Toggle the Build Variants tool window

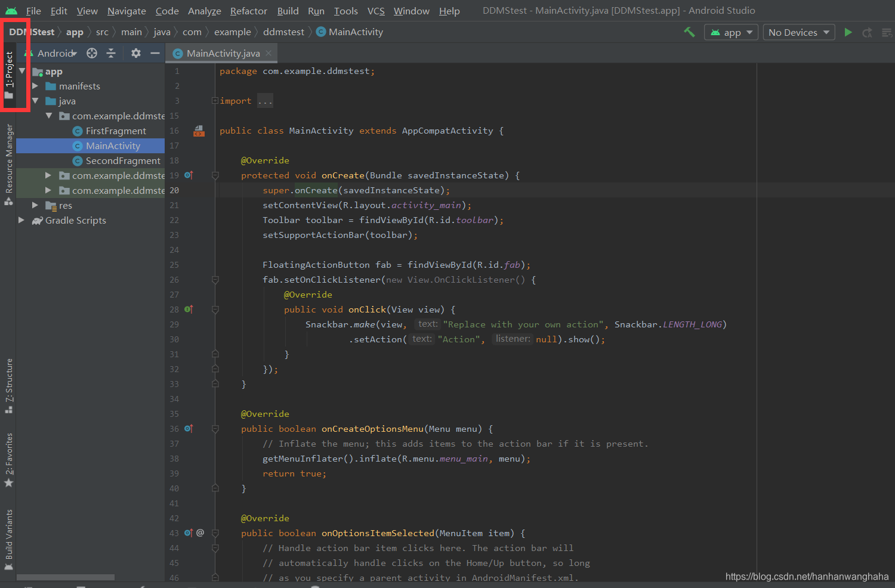coord(9,540)
